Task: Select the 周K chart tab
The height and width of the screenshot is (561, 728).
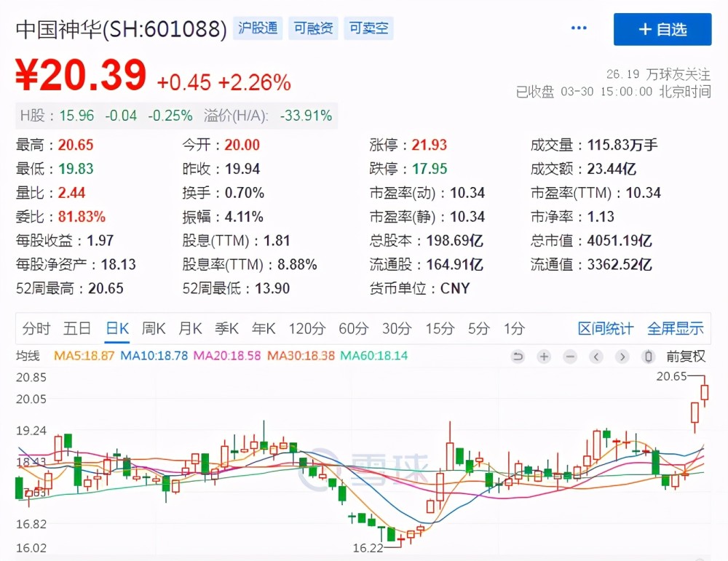Action: click(x=153, y=329)
